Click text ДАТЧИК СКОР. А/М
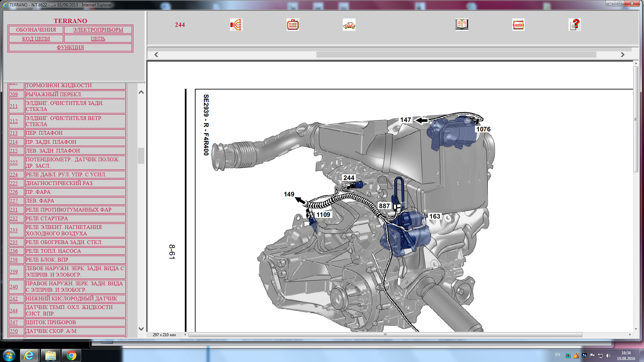Image resolution: width=644 pixels, height=362 pixels. pyautogui.click(x=51, y=331)
